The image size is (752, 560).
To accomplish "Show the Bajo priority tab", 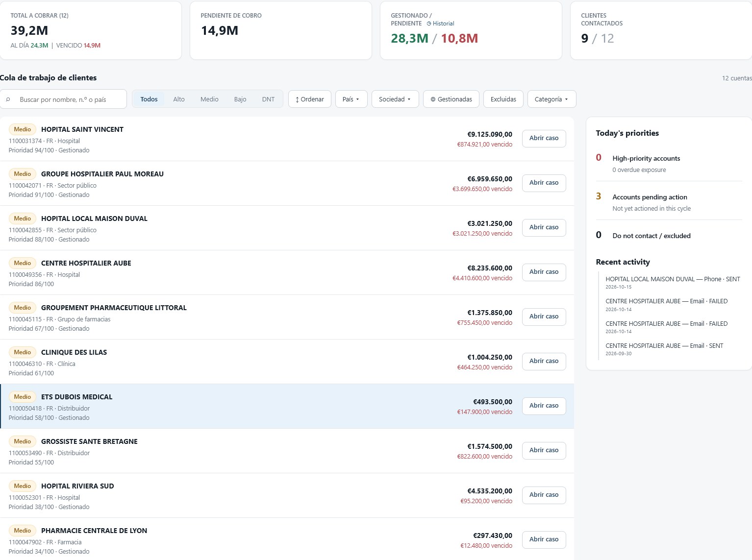I will click(x=240, y=99).
